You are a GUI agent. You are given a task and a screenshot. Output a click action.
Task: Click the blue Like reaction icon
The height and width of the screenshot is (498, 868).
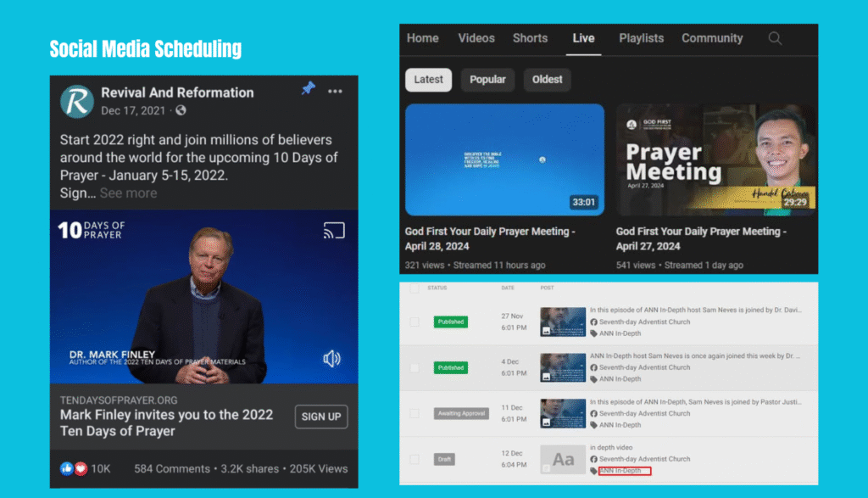[67, 468]
